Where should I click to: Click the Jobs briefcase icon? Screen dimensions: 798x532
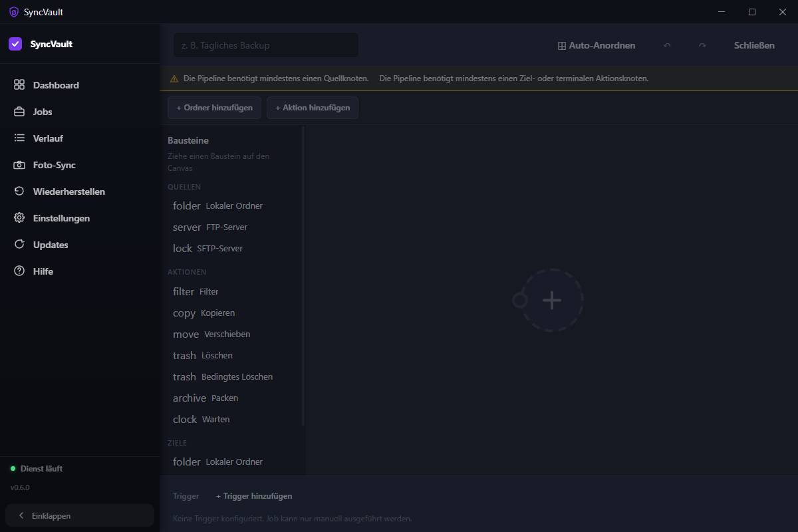pyautogui.click(x=19, y=112)
